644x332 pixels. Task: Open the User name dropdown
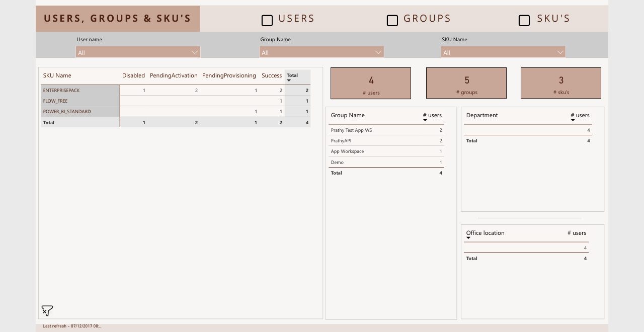click(x=138, y=52)
